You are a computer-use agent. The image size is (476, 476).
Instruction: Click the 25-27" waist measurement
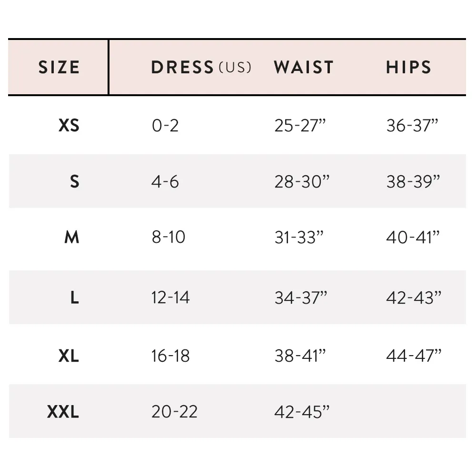click(x=300, y=125)
